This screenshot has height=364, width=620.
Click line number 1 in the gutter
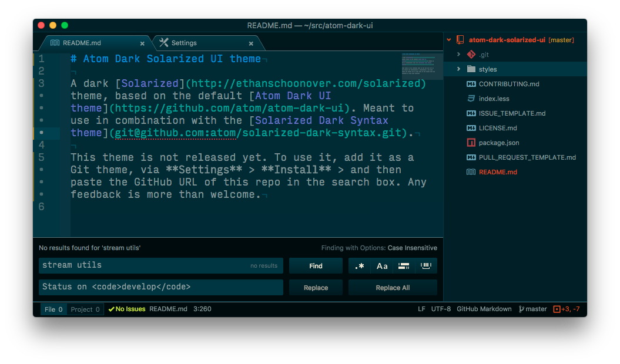tap(42, 59)
